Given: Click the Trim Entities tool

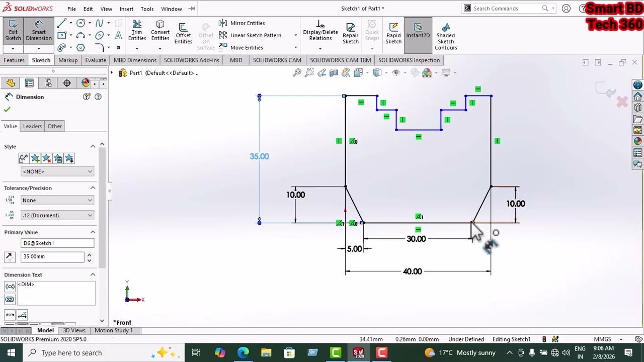Looking at the screenshot, I should coord(137,31).
